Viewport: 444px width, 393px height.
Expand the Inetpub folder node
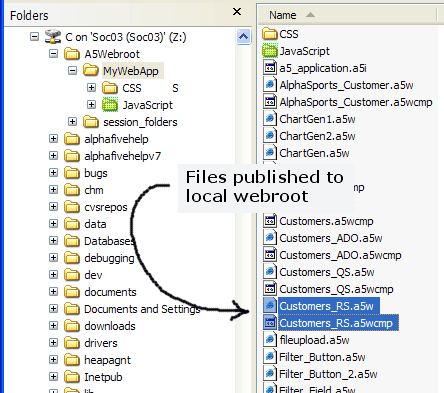(53, 376)
